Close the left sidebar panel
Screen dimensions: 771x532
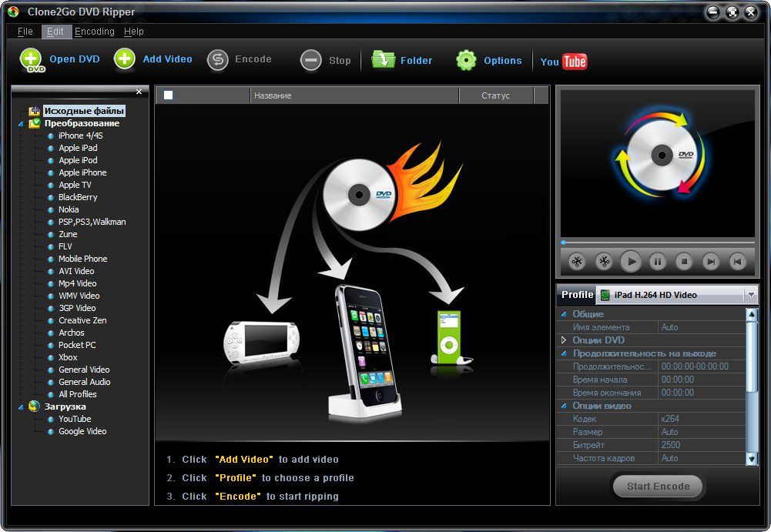[139, 92]
